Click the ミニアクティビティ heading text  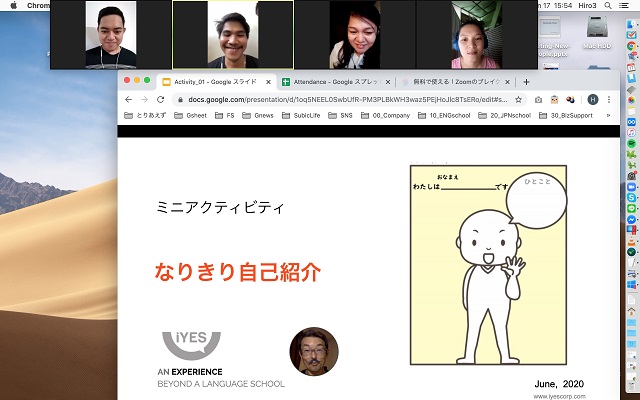point(220,207)
